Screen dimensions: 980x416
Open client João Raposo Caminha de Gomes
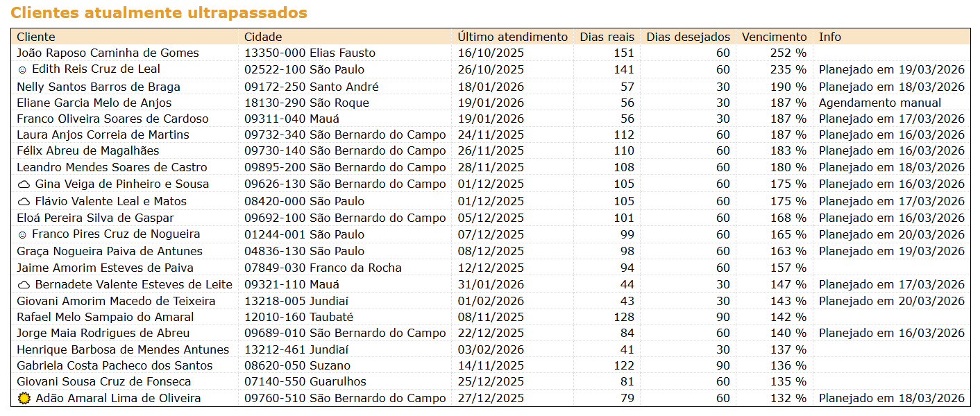click(x=108, y=53)
